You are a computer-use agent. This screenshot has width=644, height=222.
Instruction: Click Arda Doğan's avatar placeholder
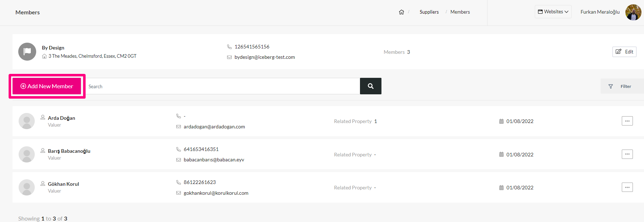point(27,121)
